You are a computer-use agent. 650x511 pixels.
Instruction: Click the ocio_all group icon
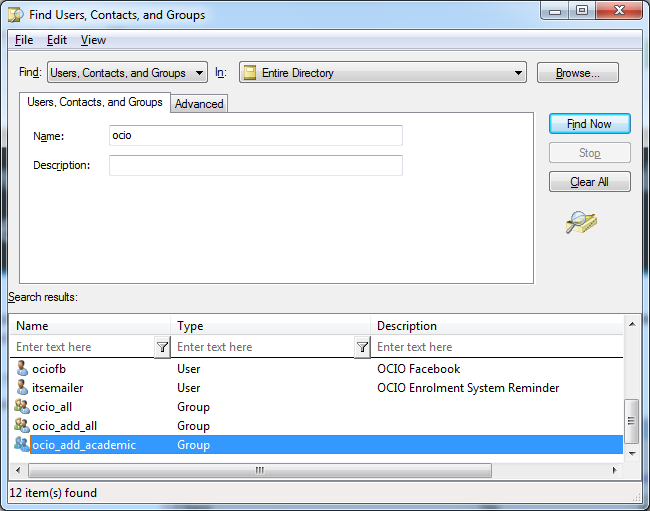(x=22, y=407)
